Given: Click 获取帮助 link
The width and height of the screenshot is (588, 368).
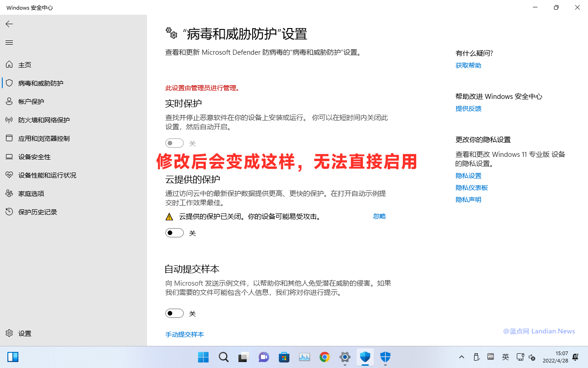Looking at the screenshot, I should tap(469, 65).
